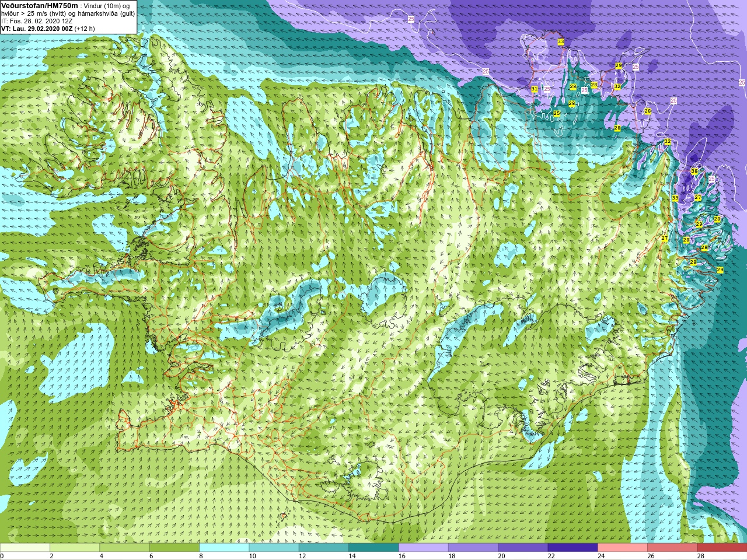Click the yellow "38" peak gust label
Viewport: 747px width, 560px height.
coord(694,171)
